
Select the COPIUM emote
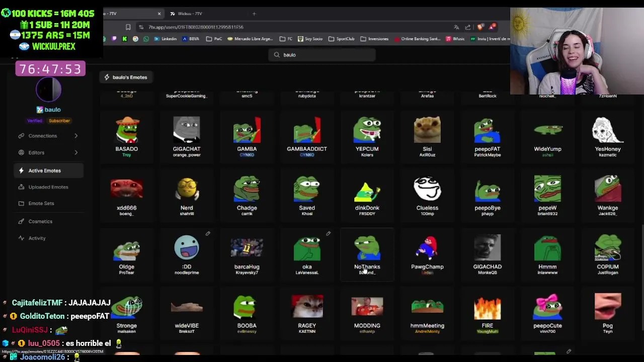tap(608, 254)
